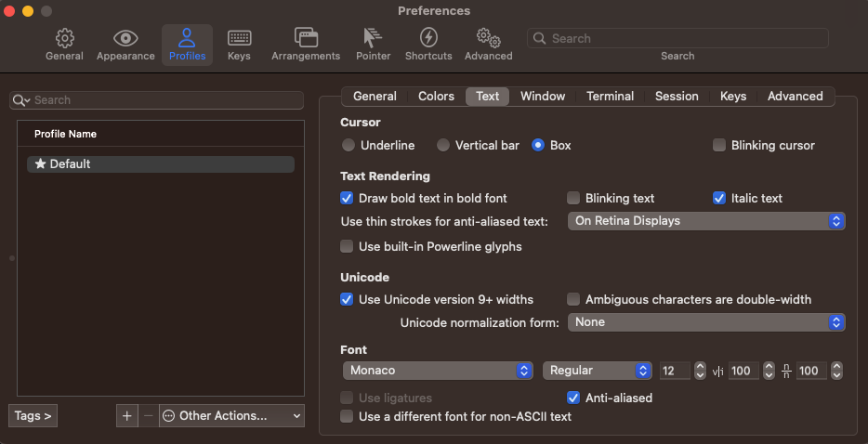
Task: Select the Underline cursor option
Action: pyautogui.click(x=349, y=145)
